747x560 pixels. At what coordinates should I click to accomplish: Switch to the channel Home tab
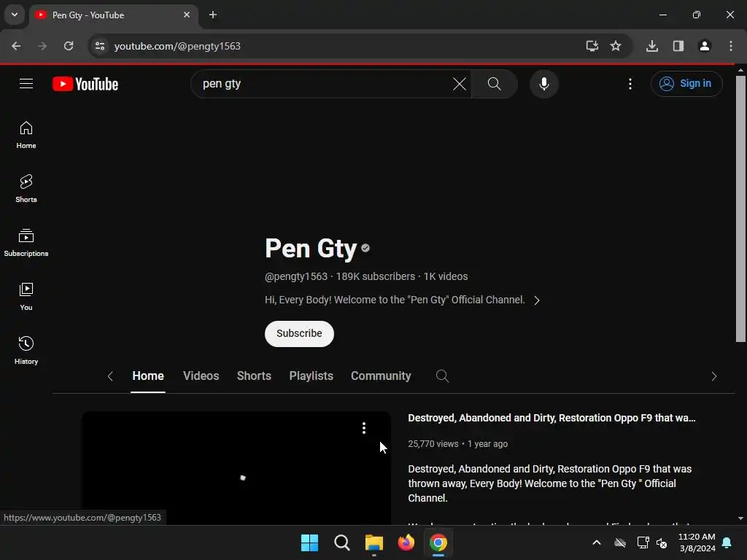point(148,376)
